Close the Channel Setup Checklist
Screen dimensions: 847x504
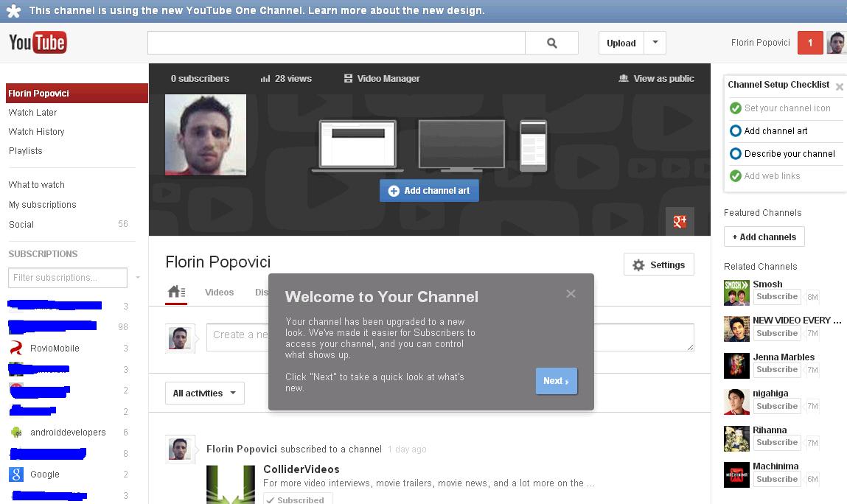click(840, 86)
